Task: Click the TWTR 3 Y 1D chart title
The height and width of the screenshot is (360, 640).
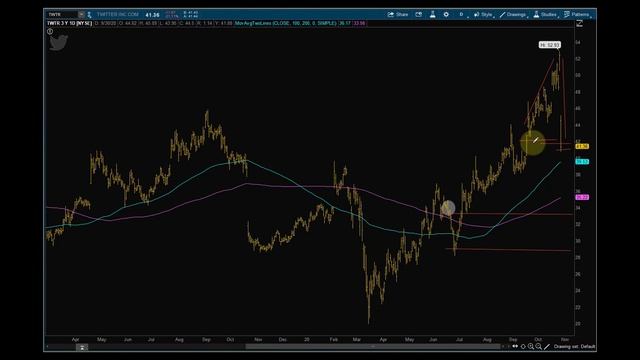Action: [69, 23]
